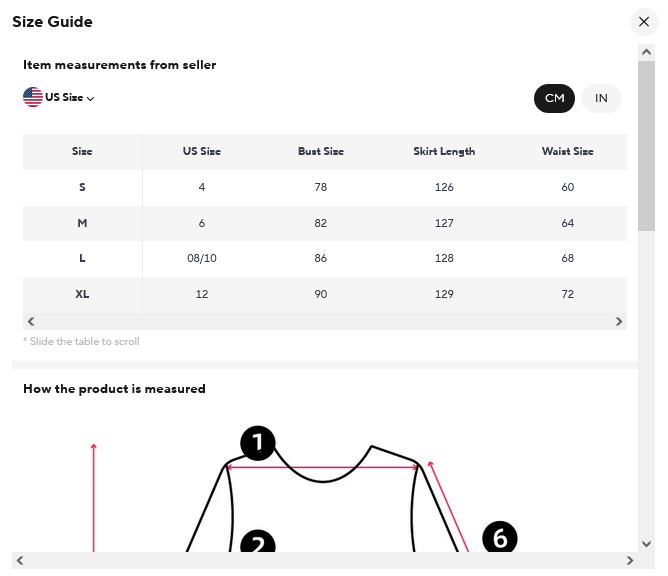The width and height of the screenshot is (668, 576).
Task: Open the US Size dropdown
Action: tap(69, 98)
